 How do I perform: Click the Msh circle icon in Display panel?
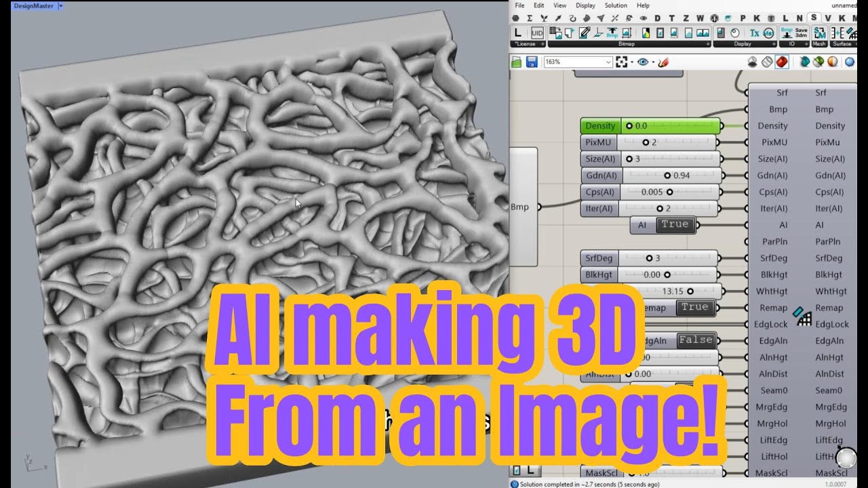coord(768,33)
